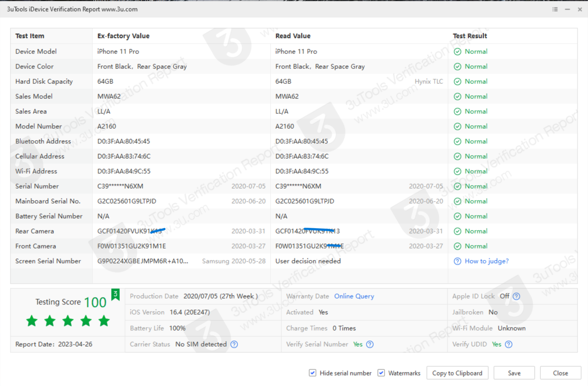Click the question icon next to Verify UDID
Image resolution: width=588 pixels, height=386 pixels.
508,344
